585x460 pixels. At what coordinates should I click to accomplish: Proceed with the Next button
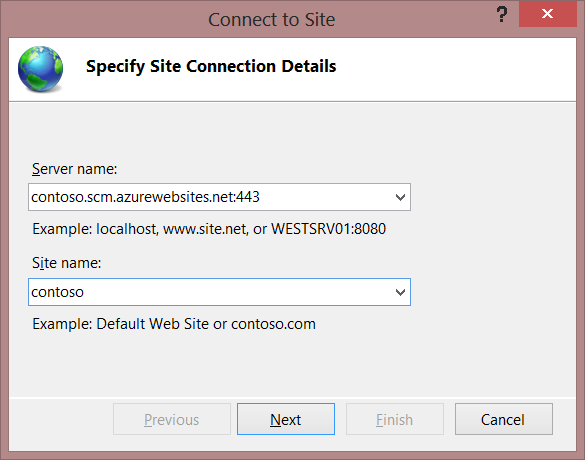(x=286, y=419)
